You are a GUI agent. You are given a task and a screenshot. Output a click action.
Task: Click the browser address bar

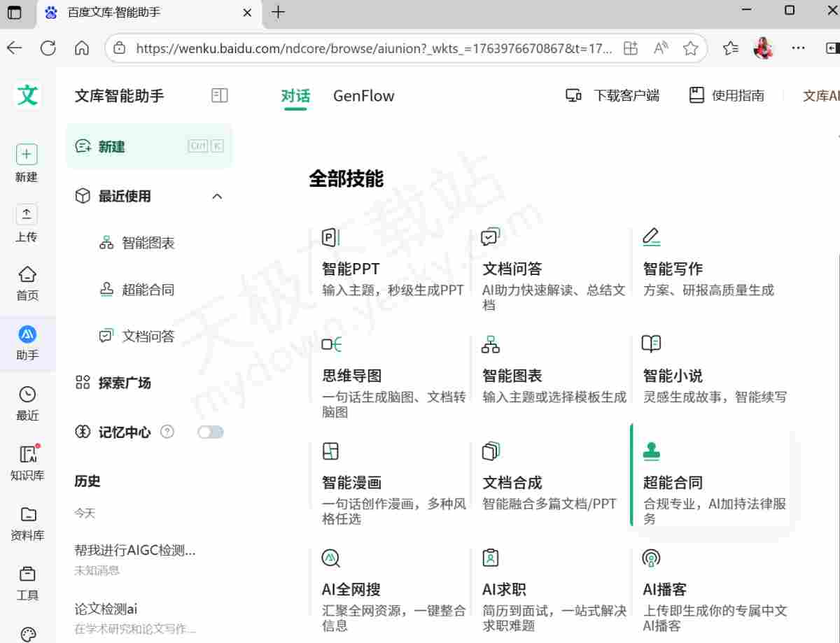364,48
